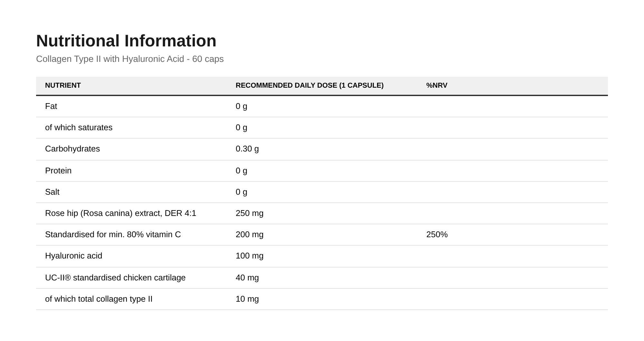This screenshot has width=644, height=341.
Task: Click the 10 mg collagen type II value
Action: (247, 299)
